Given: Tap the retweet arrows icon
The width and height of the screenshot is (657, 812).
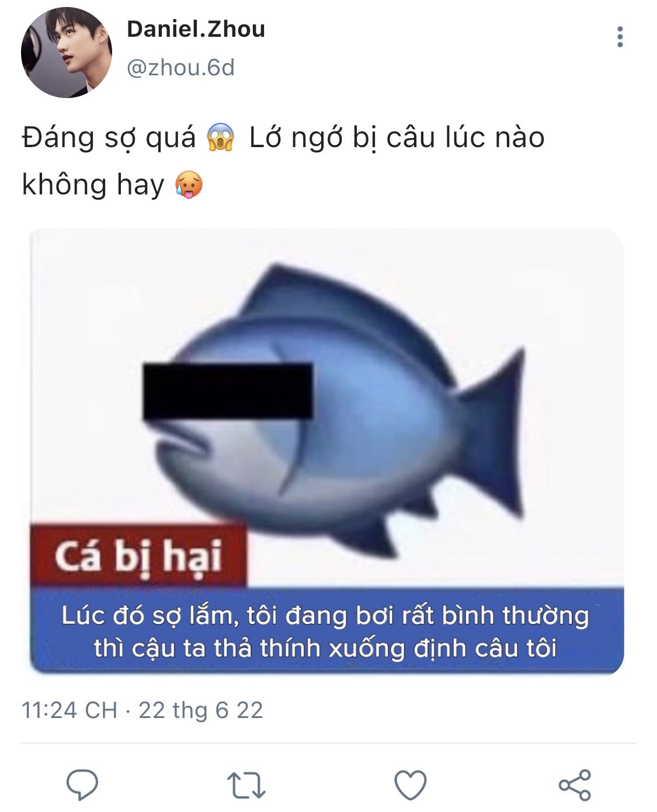Looking at the screenshot, I should 246,785.
